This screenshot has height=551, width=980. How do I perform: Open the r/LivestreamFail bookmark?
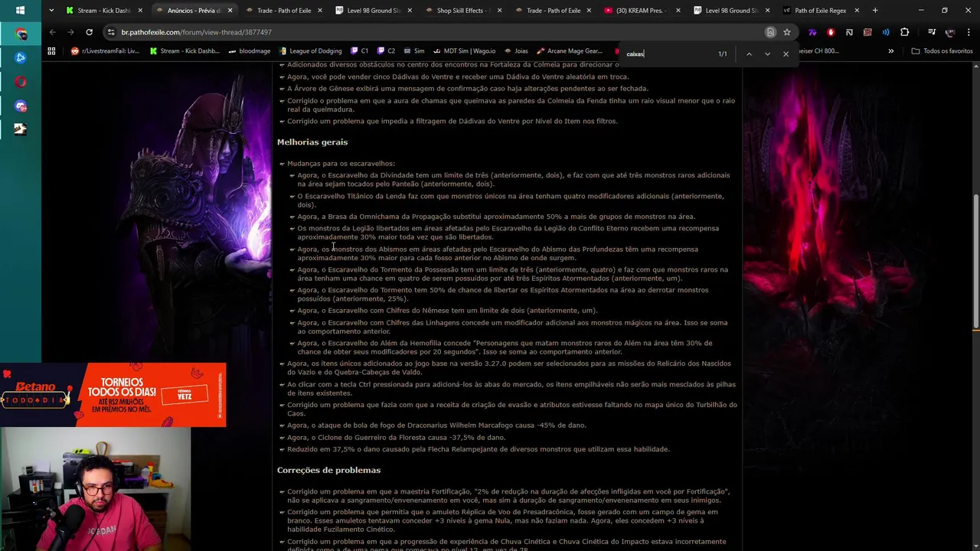(105, 51)
